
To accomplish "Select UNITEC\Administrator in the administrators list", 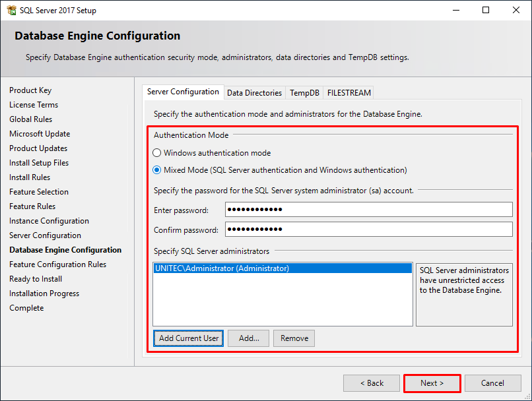I will tap(283, 268).
